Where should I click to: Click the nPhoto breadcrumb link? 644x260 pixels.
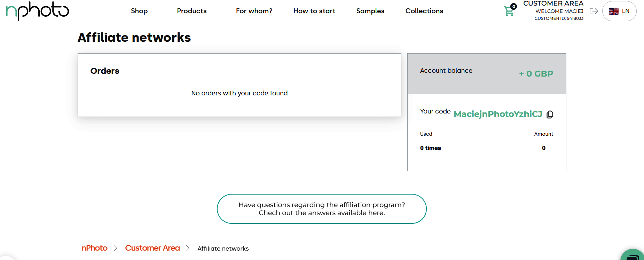click(x=94, y=248)
